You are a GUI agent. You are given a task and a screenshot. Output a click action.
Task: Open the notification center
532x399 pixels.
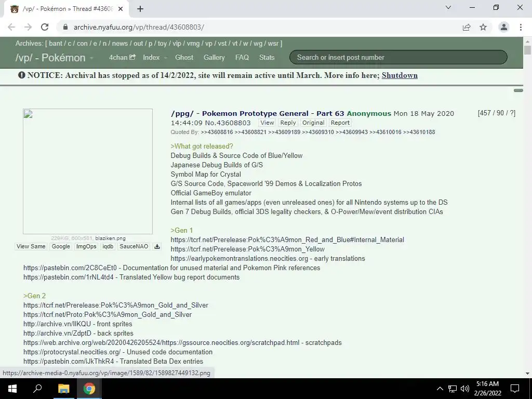[515, 389]
